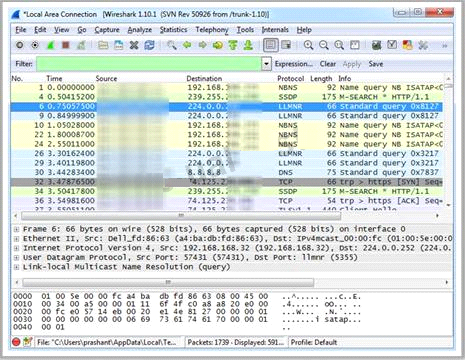Reset zoom to normal size
The height and width of the screenshot is (360, 465).
click(339, 45)
